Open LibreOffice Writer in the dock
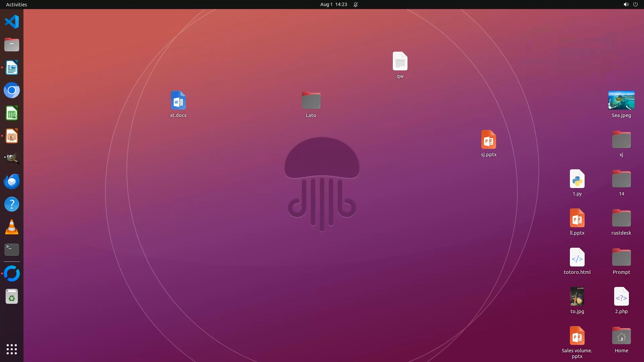The height and width of the screenshot is (362, 644). point(12,68)
